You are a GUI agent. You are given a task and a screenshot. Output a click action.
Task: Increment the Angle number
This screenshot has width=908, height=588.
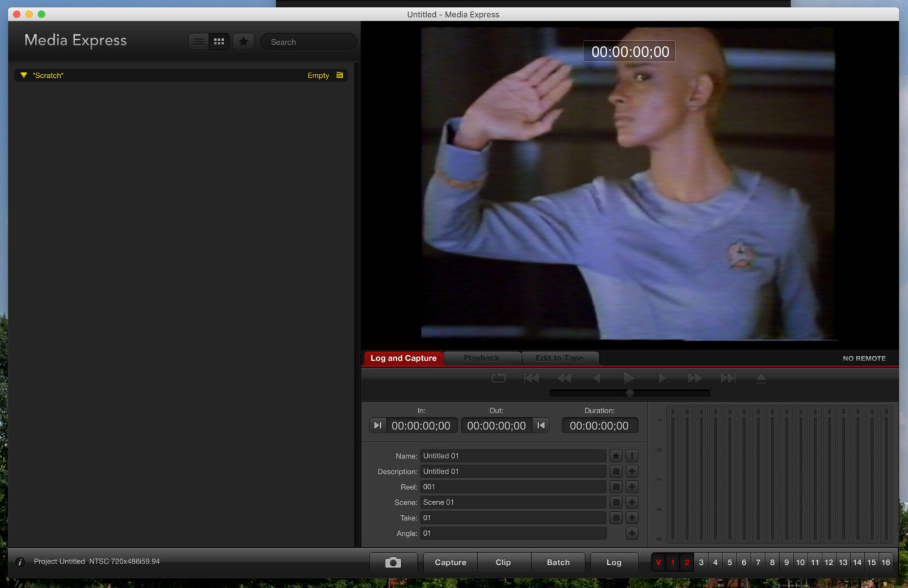pyautogui.click(x=632, y=533)
